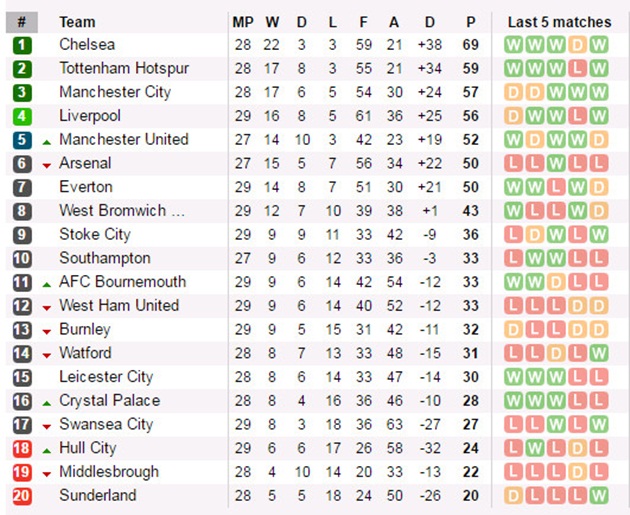
Task: Click the green up arrow beside Crystal Palace
Action: click(x=45, y=402)
